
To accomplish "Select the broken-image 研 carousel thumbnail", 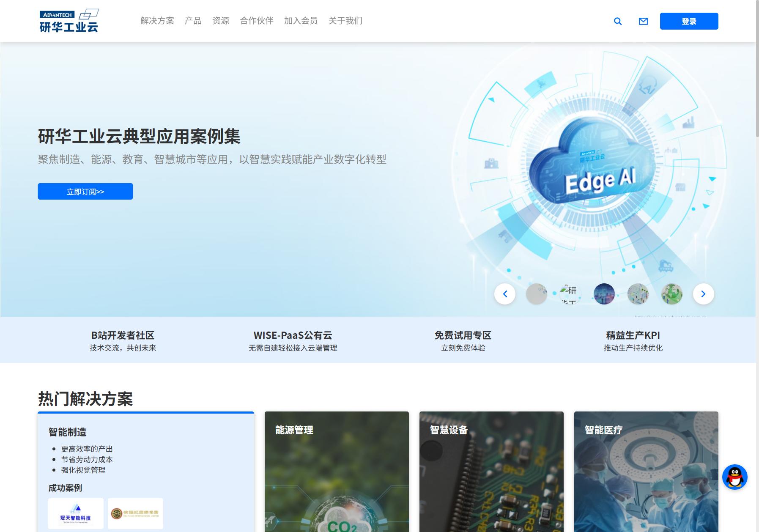I will [x=570, y=294].
